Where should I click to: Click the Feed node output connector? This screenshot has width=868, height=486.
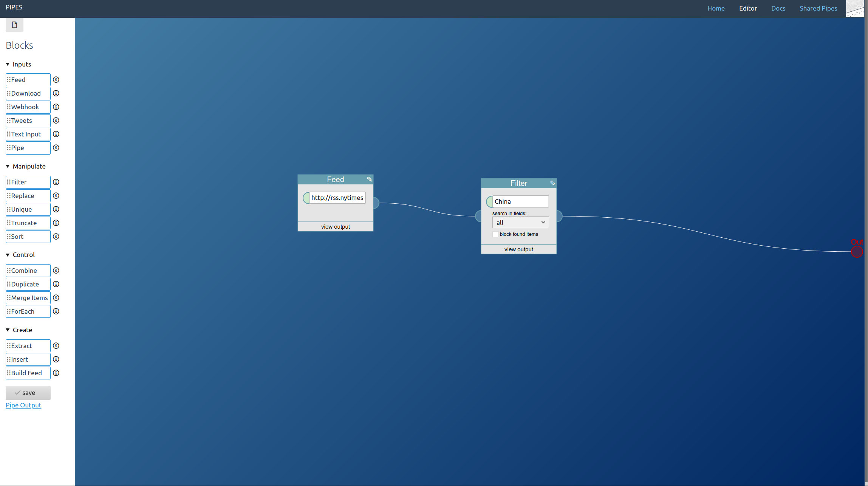coord(376,203)
